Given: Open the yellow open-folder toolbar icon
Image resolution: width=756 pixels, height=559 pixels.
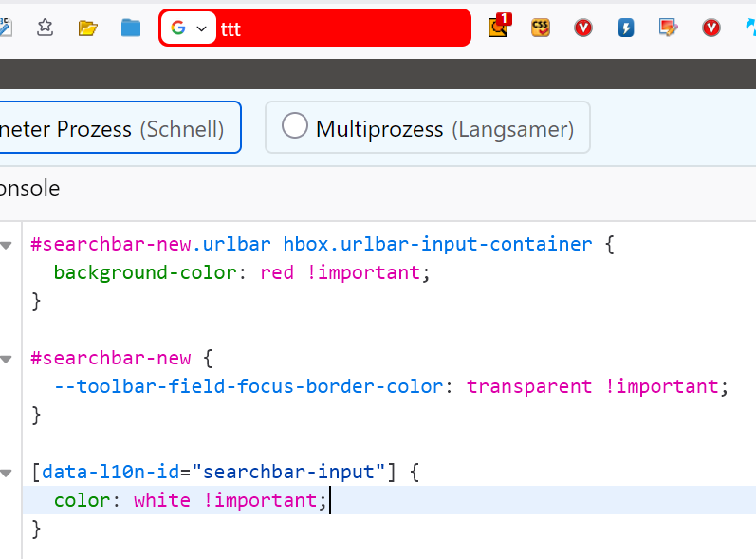Looking at the screenshot, I should 88,28.
